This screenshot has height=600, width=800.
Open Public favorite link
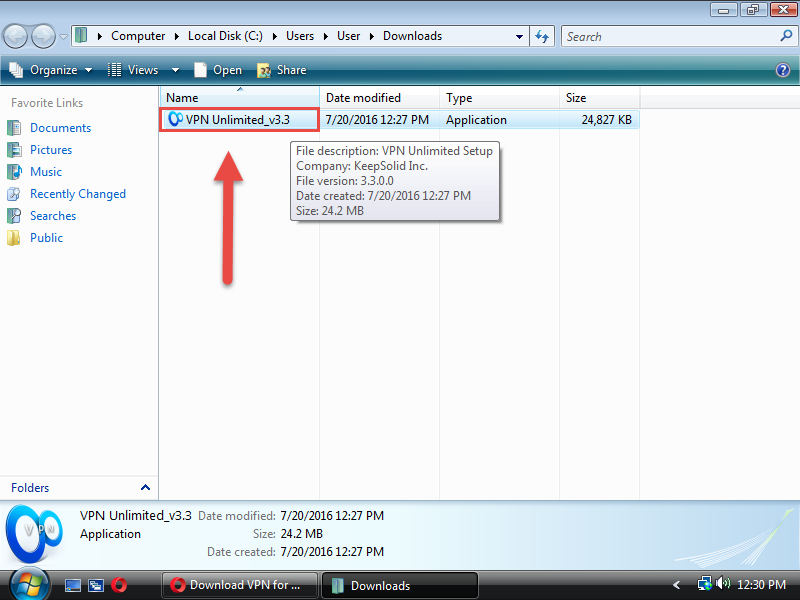(46, 238)
